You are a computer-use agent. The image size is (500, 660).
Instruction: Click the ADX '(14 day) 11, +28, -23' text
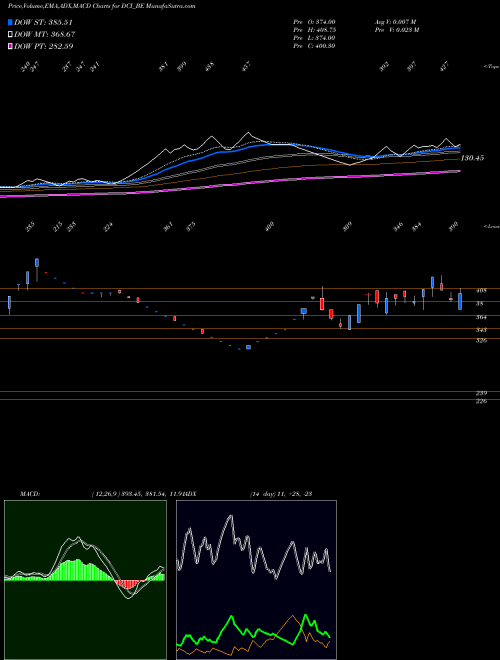[281, 494]
